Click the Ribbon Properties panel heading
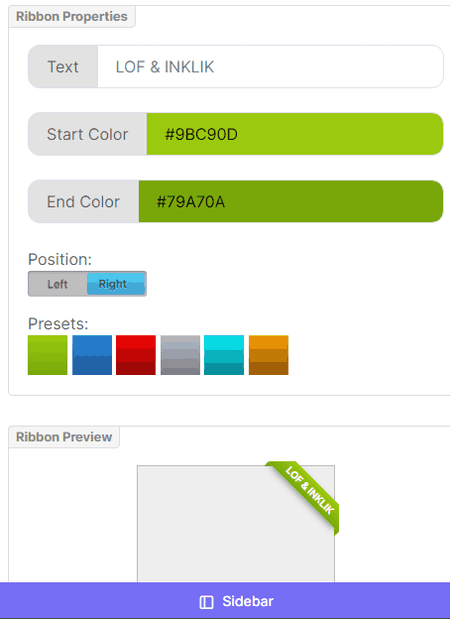The image size is (450, 619). click(72, 17)
